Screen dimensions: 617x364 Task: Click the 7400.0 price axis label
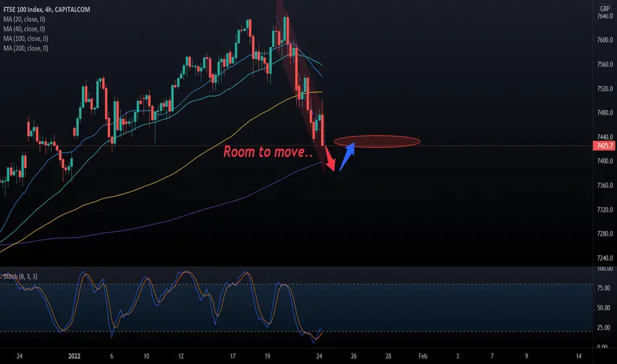point(605,161)
